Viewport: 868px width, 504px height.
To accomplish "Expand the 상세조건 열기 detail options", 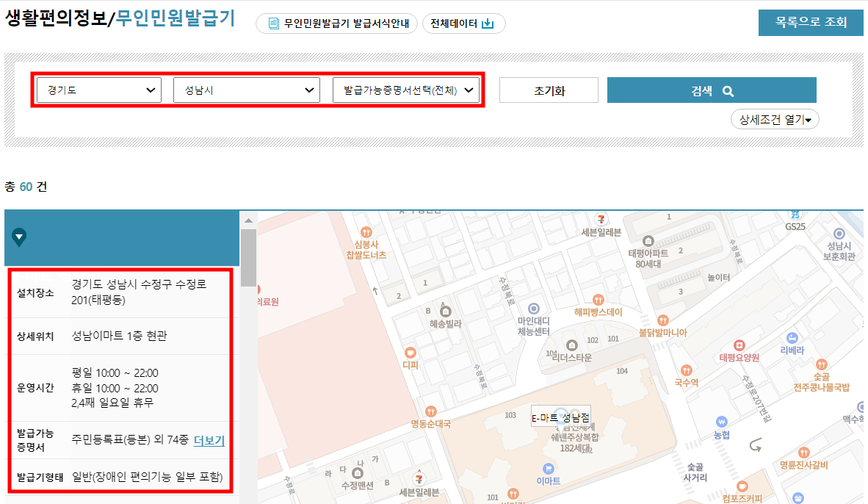I will pos(775,118).
